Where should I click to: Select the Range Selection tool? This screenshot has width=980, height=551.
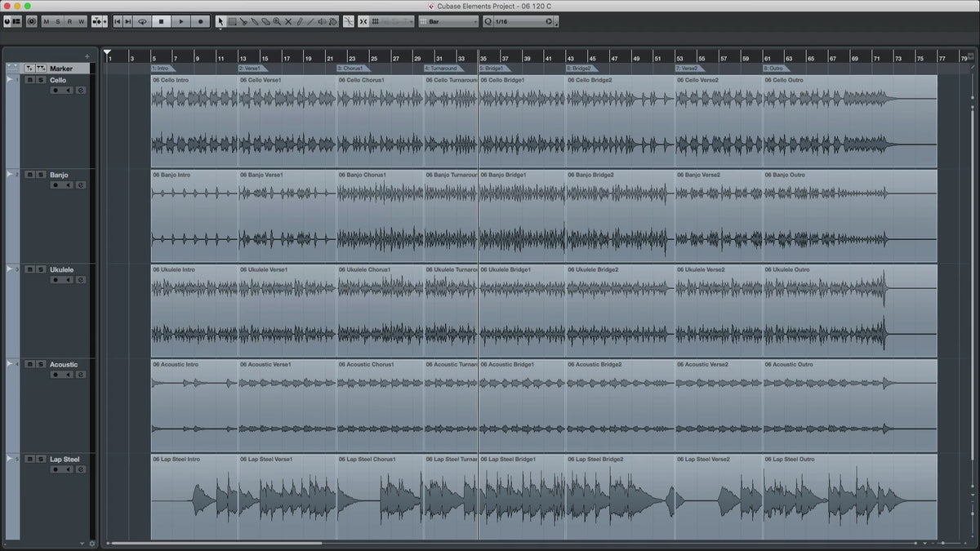[x=232, y=21]
